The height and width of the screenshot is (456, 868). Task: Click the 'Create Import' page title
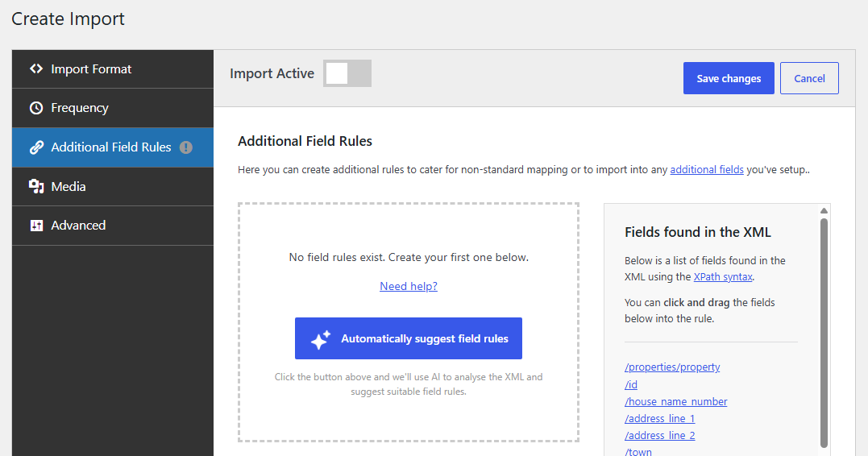68,19
